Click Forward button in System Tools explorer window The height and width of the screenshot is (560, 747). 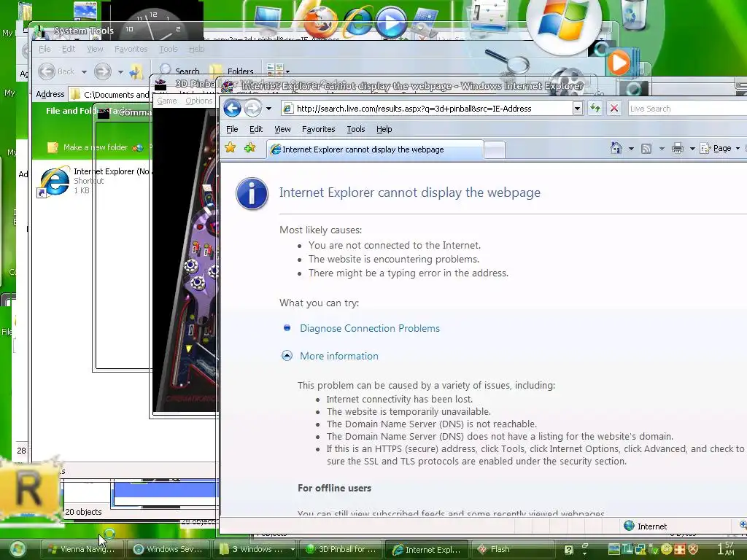(x=102, y=72)
